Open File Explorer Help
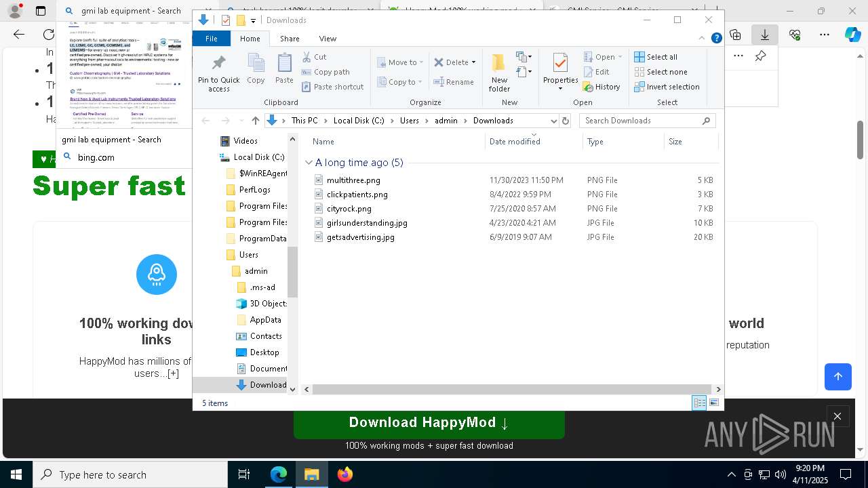This screenshot has height=488, width=868. click(716, 39)
